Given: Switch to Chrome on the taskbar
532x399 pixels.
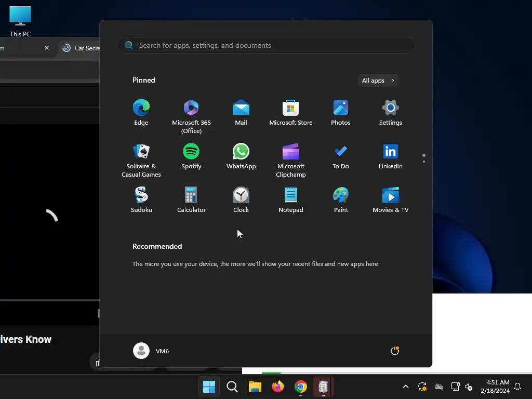Looking at the screenshot, I should [301, 387].
